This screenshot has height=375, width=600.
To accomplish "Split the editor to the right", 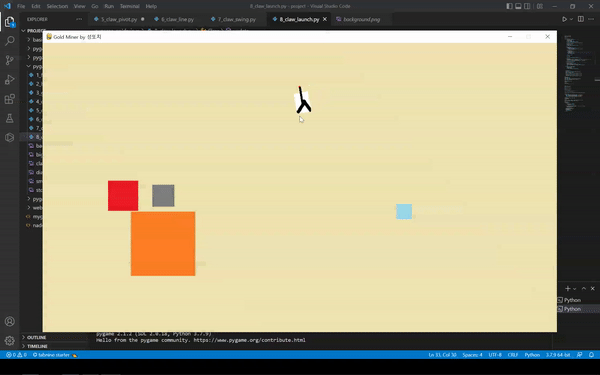I will point(581,19).
